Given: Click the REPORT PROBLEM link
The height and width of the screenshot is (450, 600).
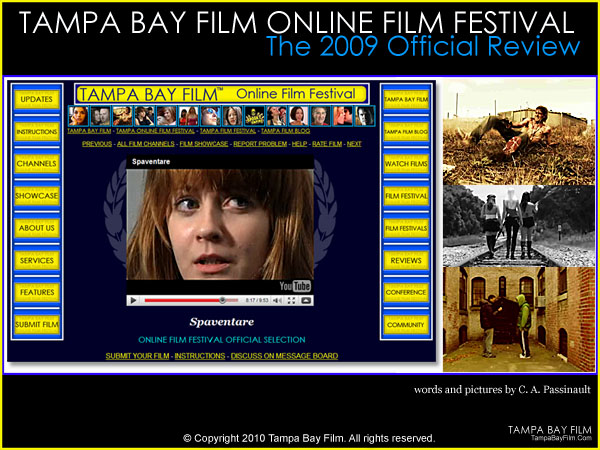Looking at the screenshot, I should 260,144.
